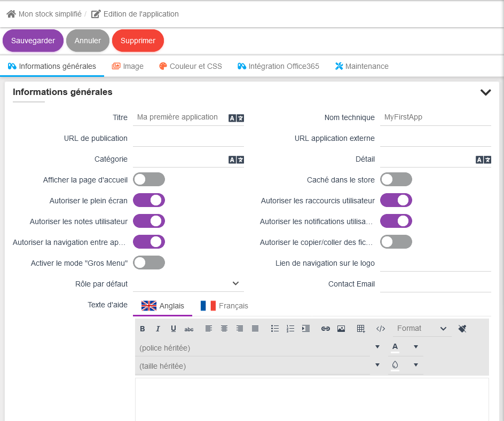Switch to the Couleur et CSS tab

click(x=191, y=66)
